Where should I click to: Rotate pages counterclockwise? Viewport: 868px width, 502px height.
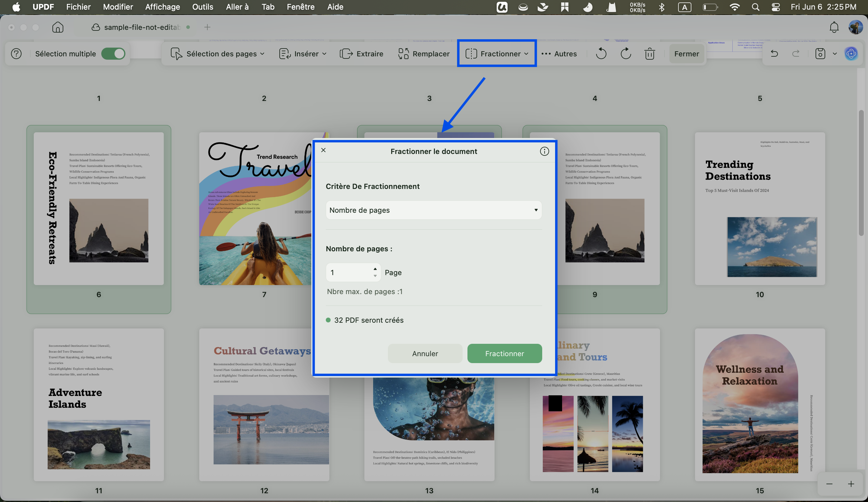[x=601, y=54]
